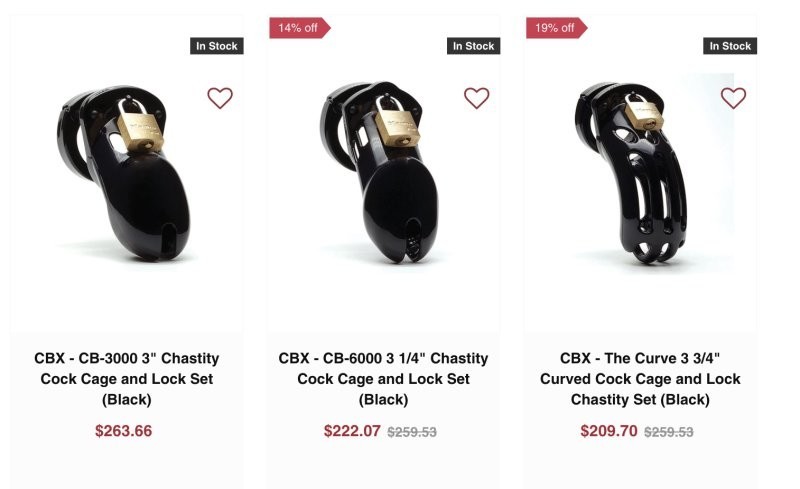Click In Stock badge on CB-3000 card
This screenshot has width=800, height=489.
coord(216,46)
